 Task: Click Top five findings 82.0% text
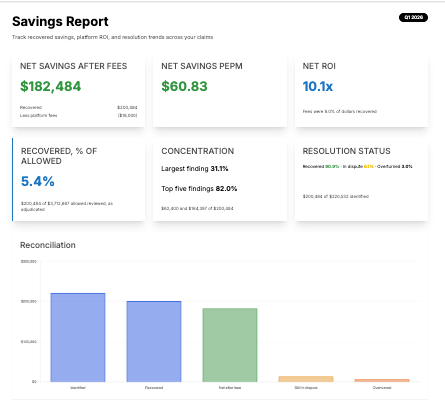199,189
